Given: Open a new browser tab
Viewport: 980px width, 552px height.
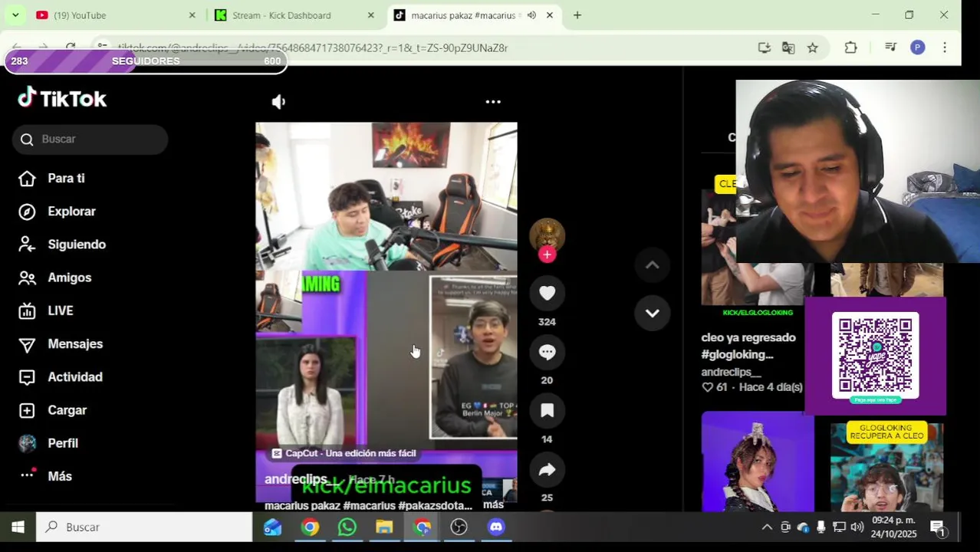Looking at the screenshot, I should point(577,15).
